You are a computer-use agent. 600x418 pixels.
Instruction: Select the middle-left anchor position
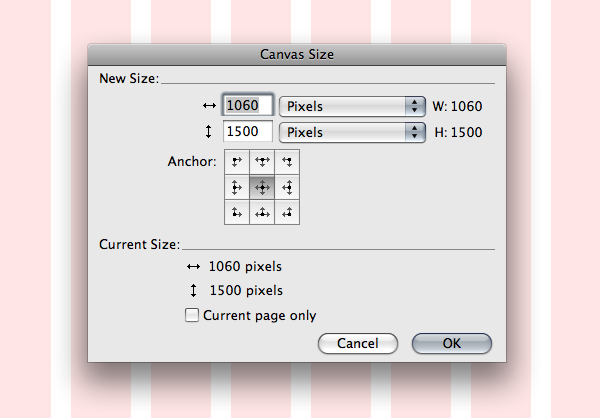pos(237,188)
